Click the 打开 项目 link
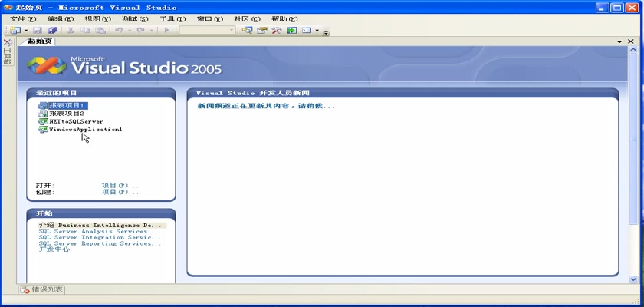The image size is (644, 307). click(120, 185)
